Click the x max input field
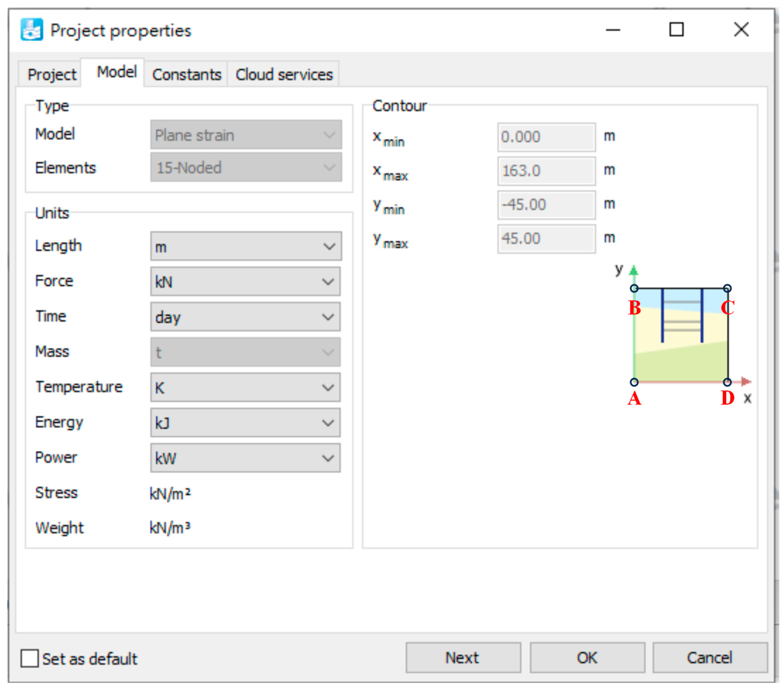 (x=546, y=171)
